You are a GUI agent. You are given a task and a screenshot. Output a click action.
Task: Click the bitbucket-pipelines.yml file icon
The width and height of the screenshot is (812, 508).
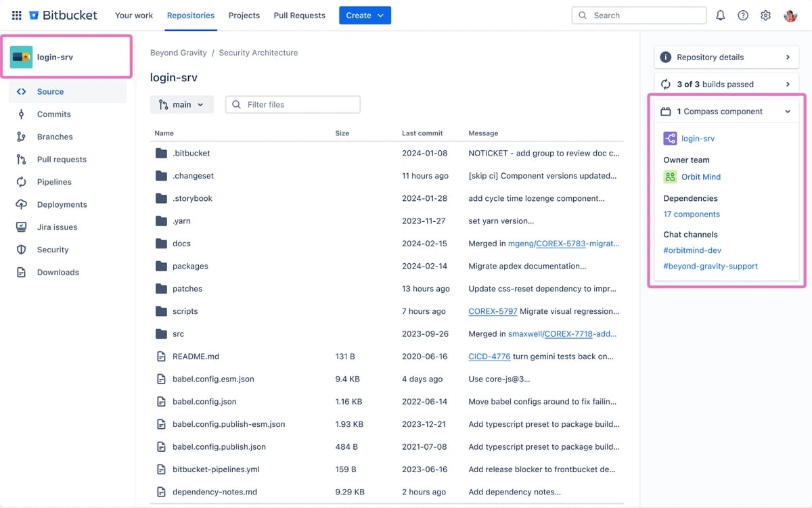pyautogui.click(x=161, y=469)
